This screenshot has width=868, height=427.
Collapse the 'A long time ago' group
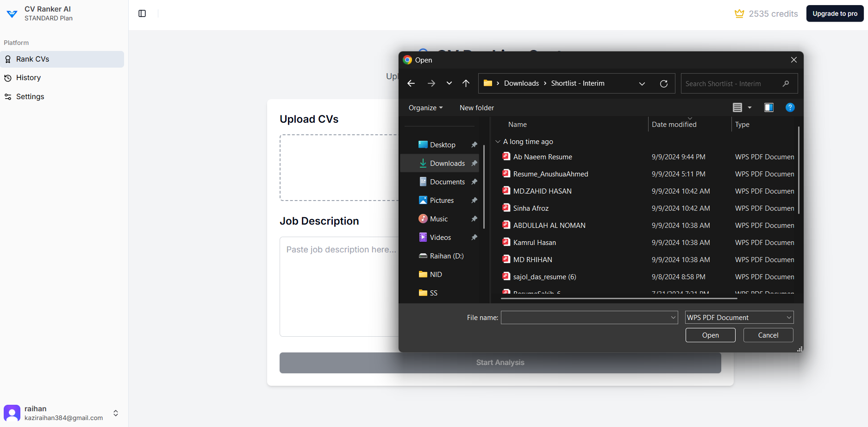click(498, 141)
